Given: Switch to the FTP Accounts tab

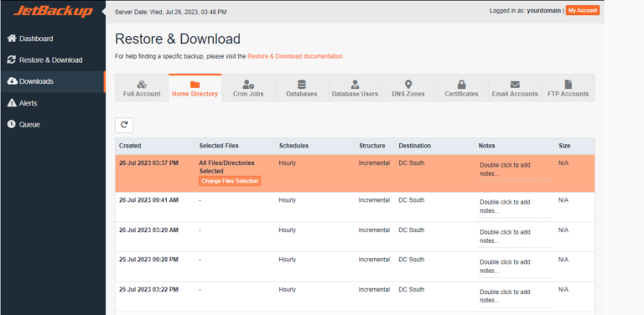Looking at the screenshot, I should [568, 88].
